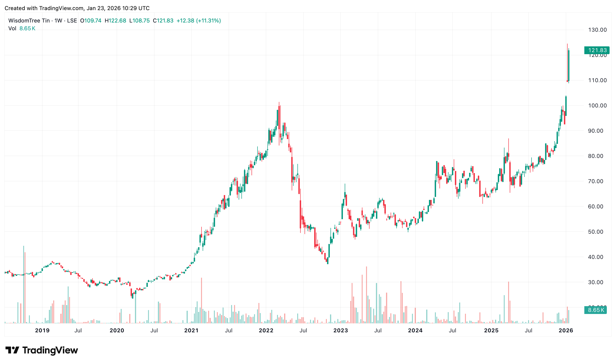Click the 8.65K volume tag on price axis
Viewport: 616px width, 364px height.
(595, 310)
